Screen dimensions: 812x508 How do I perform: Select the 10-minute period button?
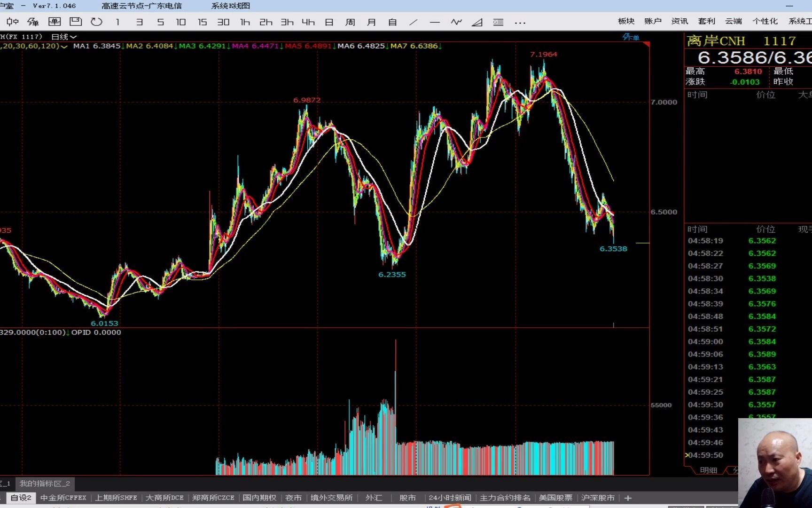(x=181, y=22)
